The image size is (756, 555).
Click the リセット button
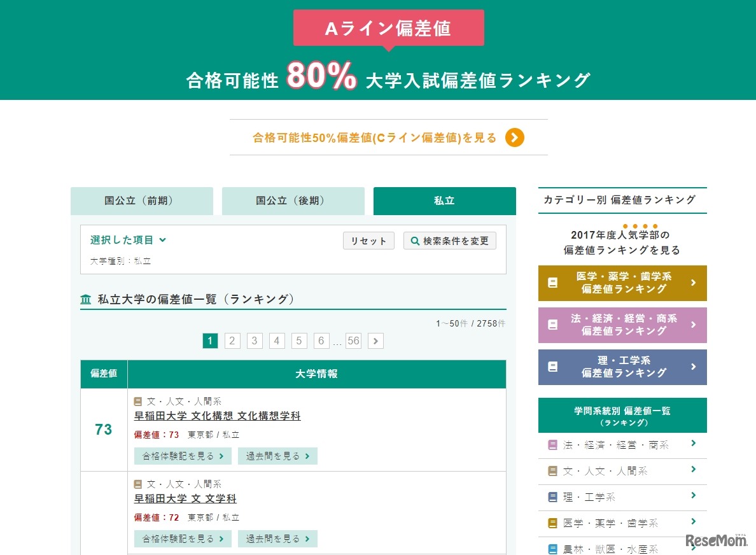pyautogui.click(x=369, y=241)
